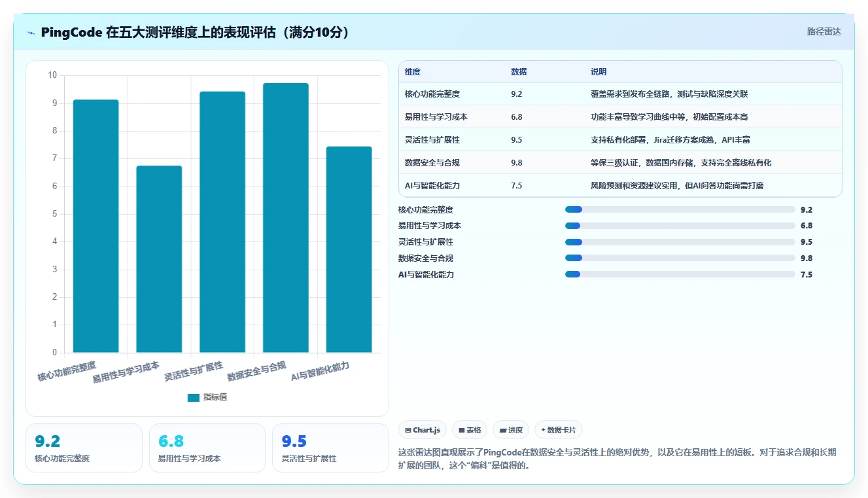
Task: Click the 易用性与学习成本 progress bar
Action: [680, 226]
